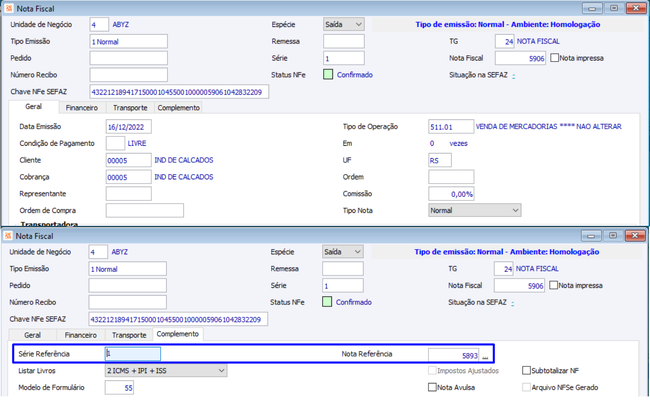650x400 pixels.
Task: Click Nota Referência field showing 5893
Action: click(454, 355)
